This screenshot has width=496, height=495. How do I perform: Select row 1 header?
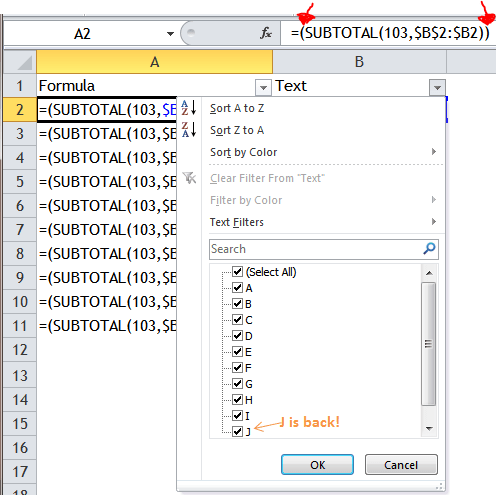[x=20, y=86]
